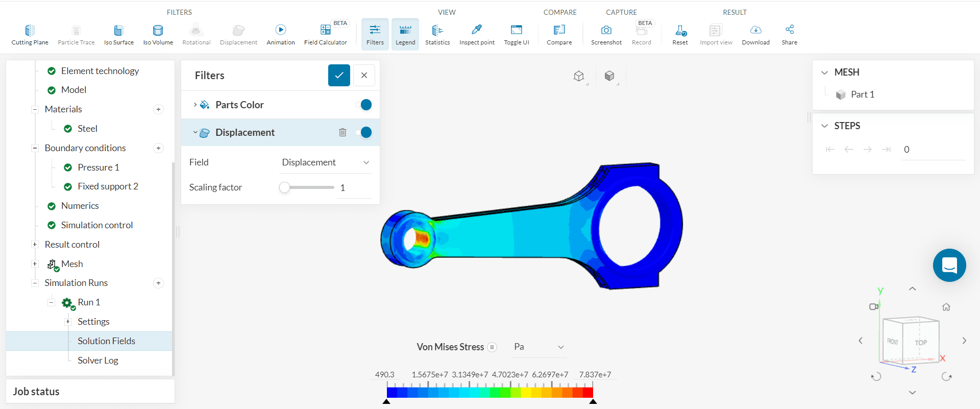Click the Scaling factor slider handle
Screen dimensions: 980x409
coord(285,187)
